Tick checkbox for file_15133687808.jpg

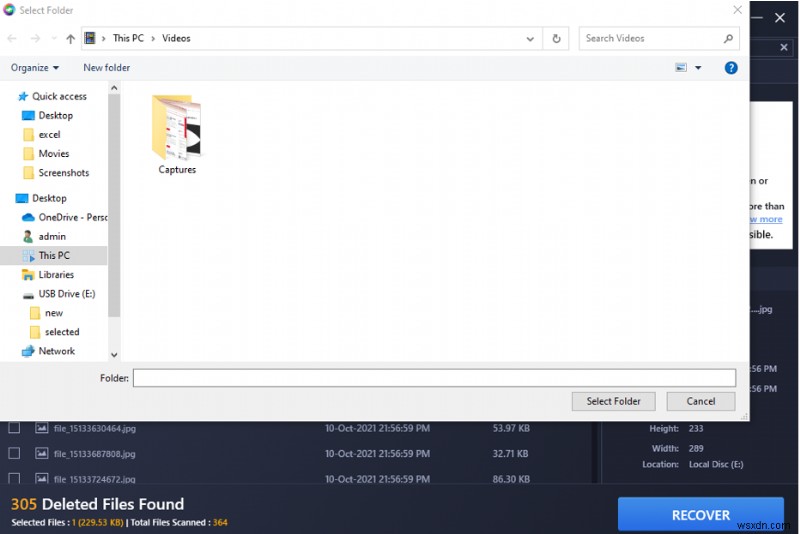(x=14, y=453)
